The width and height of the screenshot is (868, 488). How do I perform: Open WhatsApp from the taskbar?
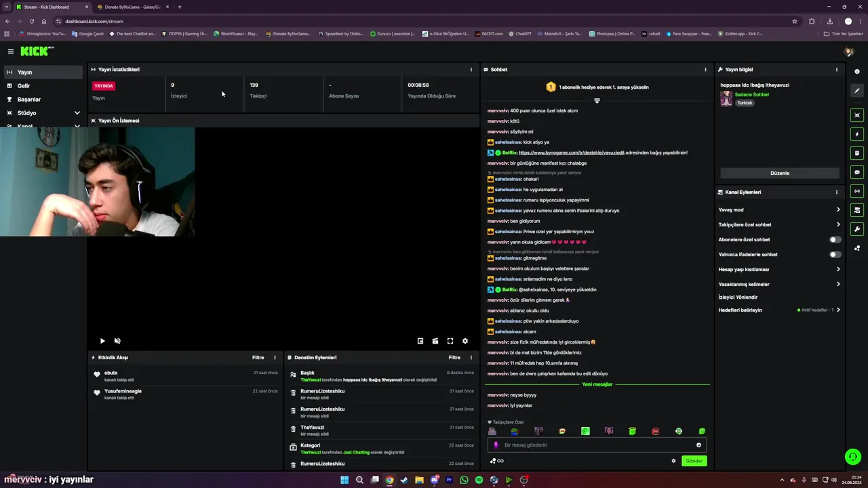[464, 480]
